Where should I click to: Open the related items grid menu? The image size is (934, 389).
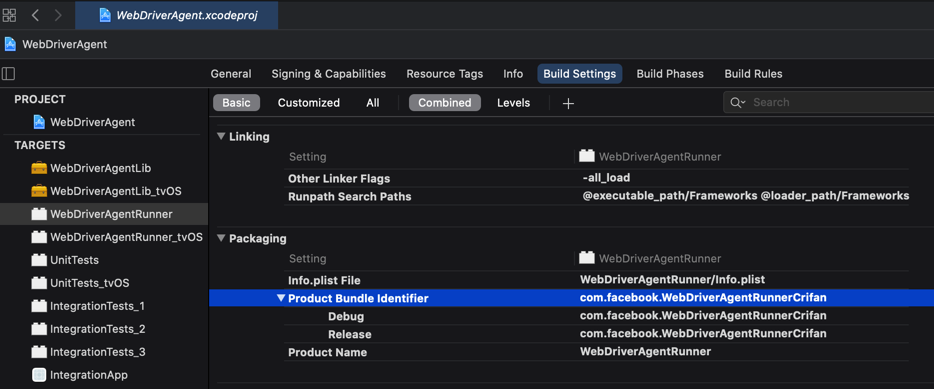pos(10,15)
